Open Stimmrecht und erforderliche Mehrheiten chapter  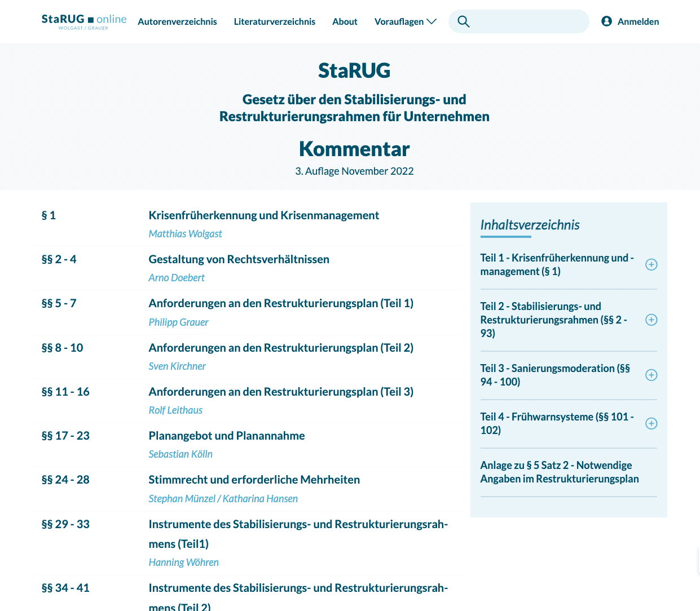pos(254,480)
